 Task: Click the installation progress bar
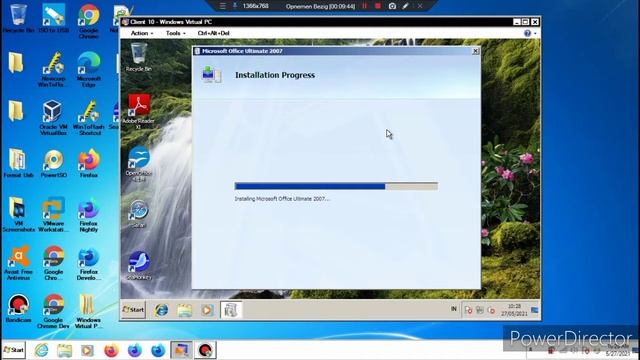(336, 187)
